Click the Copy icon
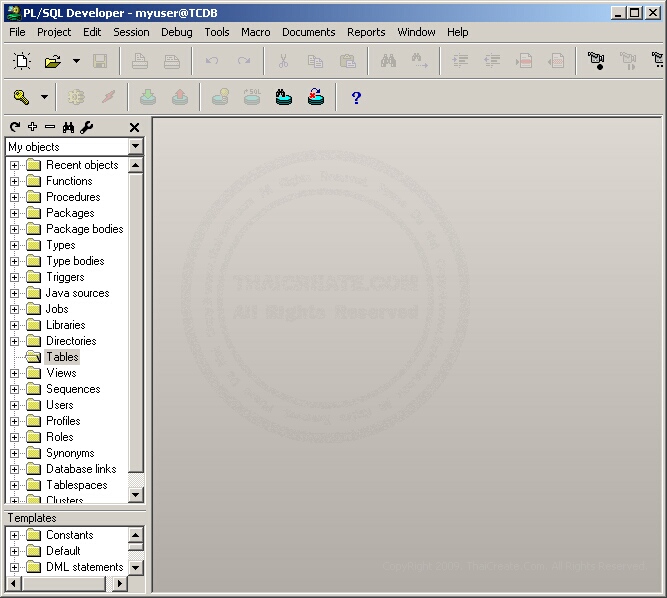667x598 pixels. [315, 61]
